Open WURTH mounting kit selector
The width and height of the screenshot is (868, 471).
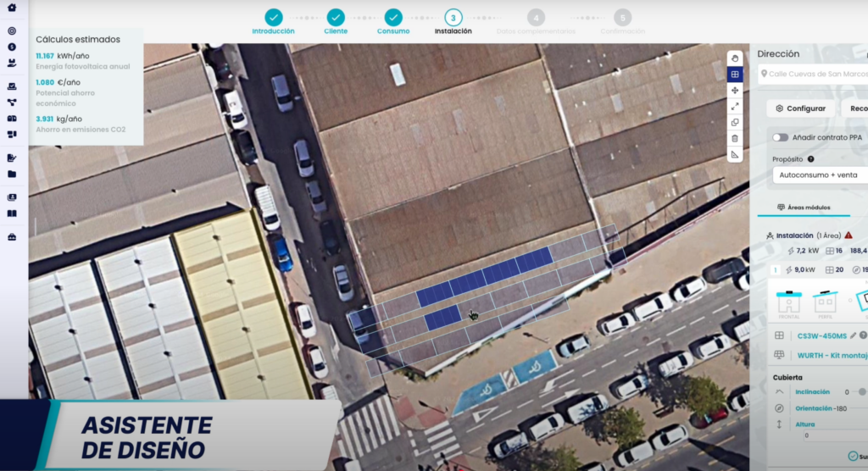(x=832, y=356)
